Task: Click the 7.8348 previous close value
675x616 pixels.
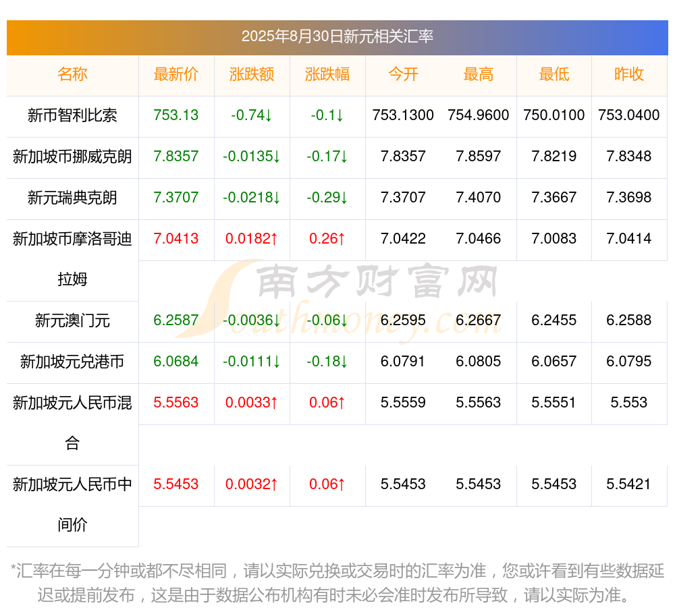Action: (x=629, y=156)
